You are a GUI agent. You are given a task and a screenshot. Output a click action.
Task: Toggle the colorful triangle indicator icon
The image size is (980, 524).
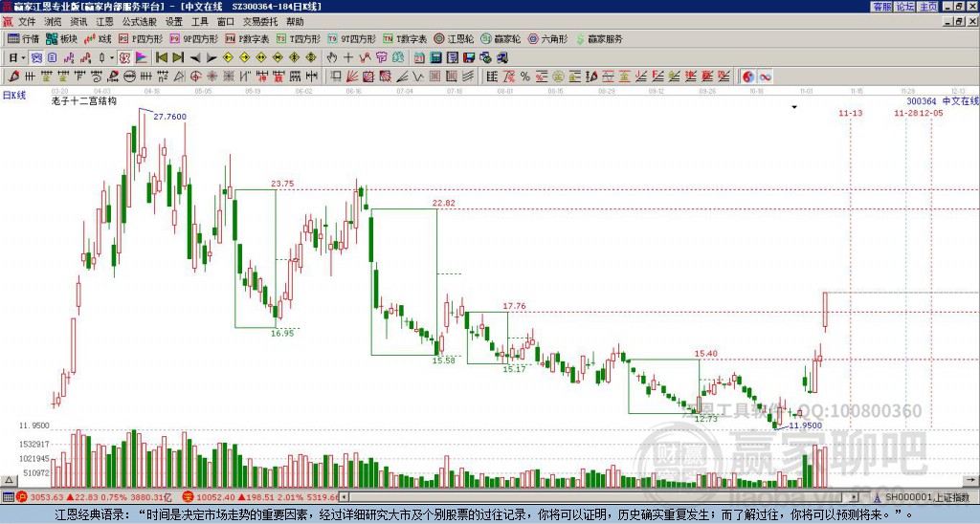click(142, 57)
